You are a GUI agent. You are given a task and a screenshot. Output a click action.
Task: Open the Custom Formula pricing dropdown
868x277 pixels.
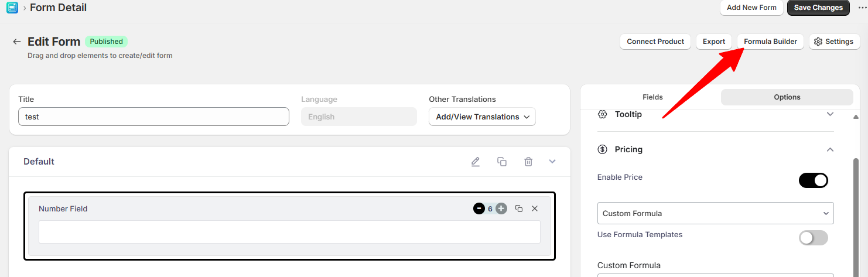point(715,213)
